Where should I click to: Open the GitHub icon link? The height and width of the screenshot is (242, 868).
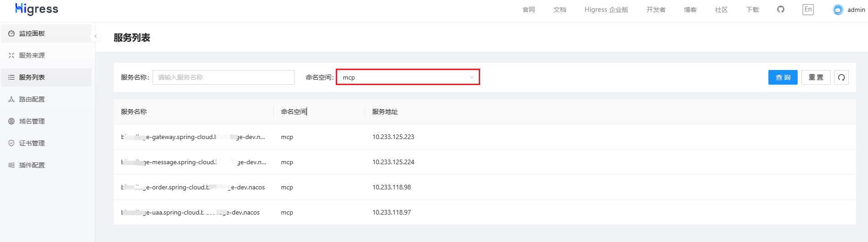click(x=781, y=10)
